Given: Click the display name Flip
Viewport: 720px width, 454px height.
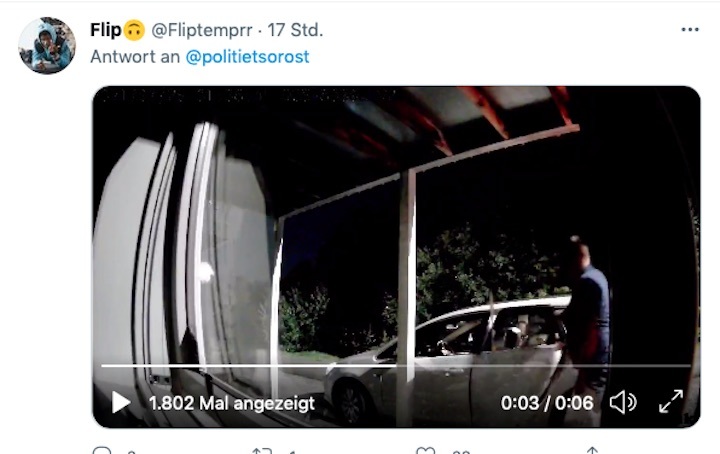Looking at the screenshot, I should (106, 30).
